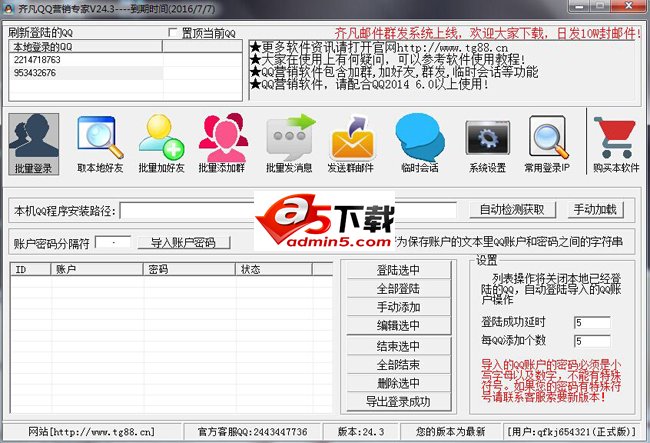Click the 更多软件资讯 www.tg88.cn info line
This screenshot has height=443, width=650.
click(x=379, y=48)
